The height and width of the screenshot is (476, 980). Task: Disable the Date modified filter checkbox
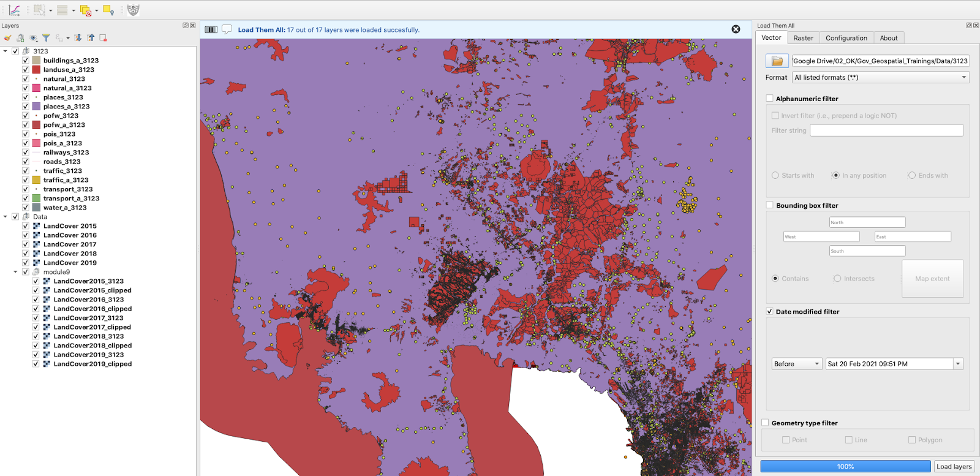tap(770, 311)
